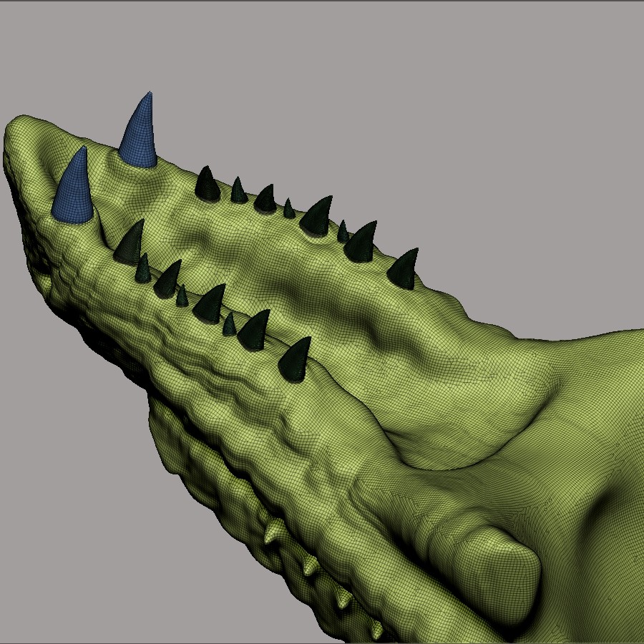Click the base of the taller blue horn
Image resolution: width=644 pixels, height=644 pixels.
pyautogui.click(x=137, y=160)
